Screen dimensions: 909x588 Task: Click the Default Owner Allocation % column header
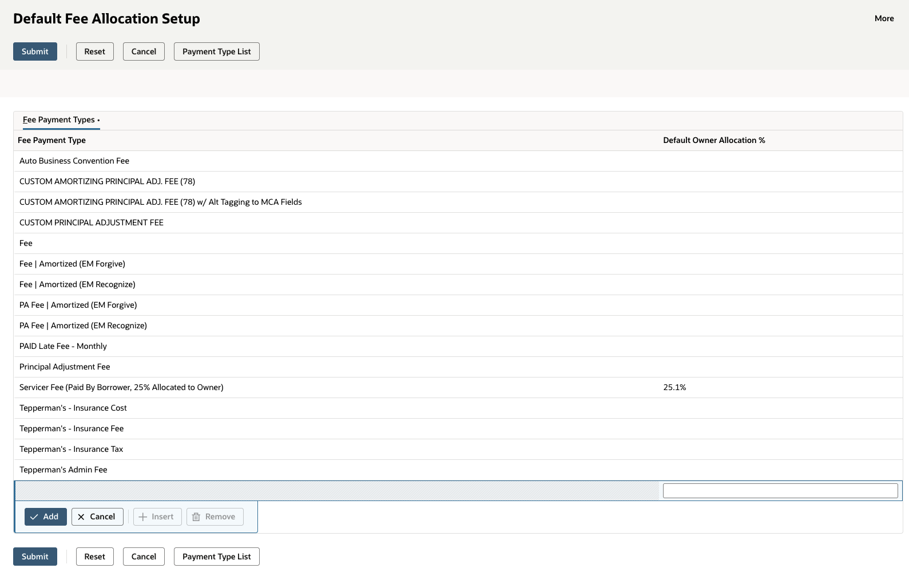[x=714, y=140]
